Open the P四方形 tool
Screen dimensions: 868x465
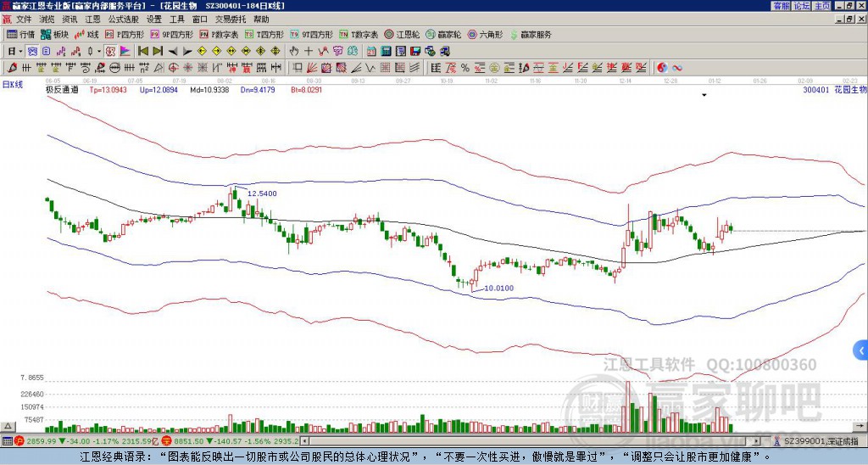(125, 34)
